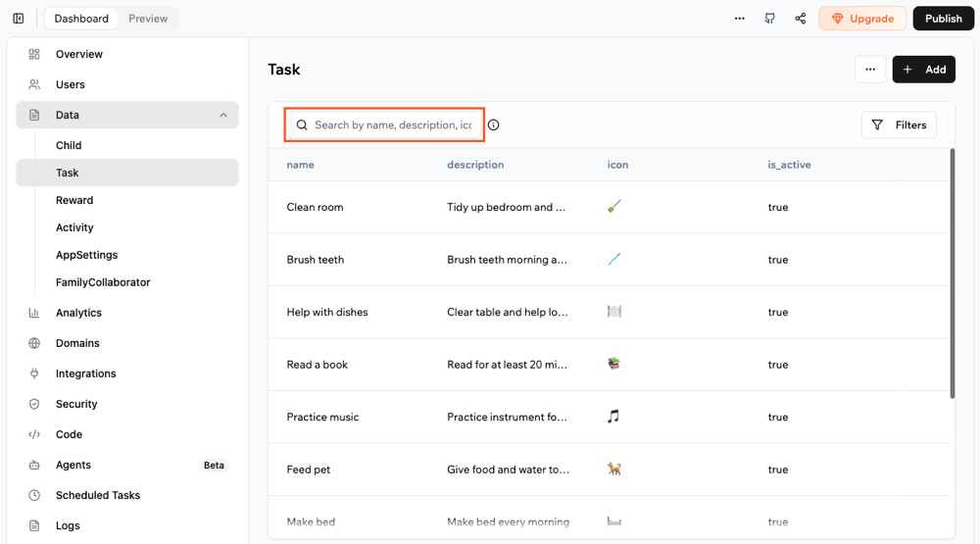Open the top bar three-dots menu
980x544 pixels.
click(740, 19)
